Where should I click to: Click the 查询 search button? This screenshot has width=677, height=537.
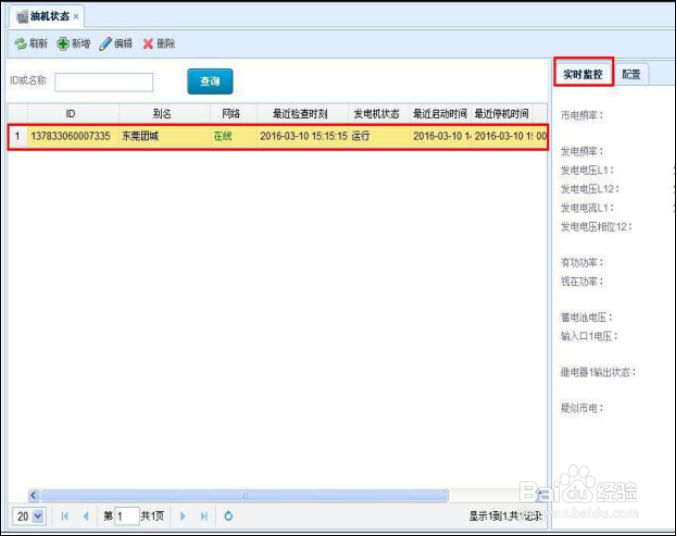coord(210,81)
